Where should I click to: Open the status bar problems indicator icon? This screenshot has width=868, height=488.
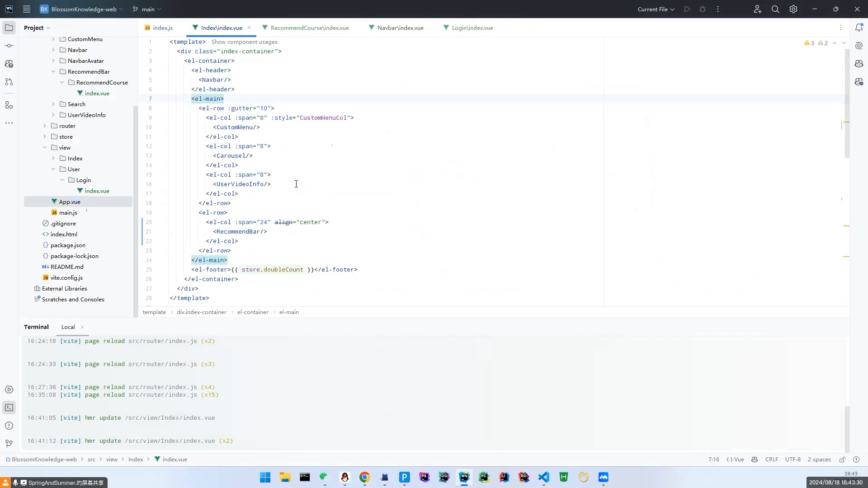pos(856,460)
